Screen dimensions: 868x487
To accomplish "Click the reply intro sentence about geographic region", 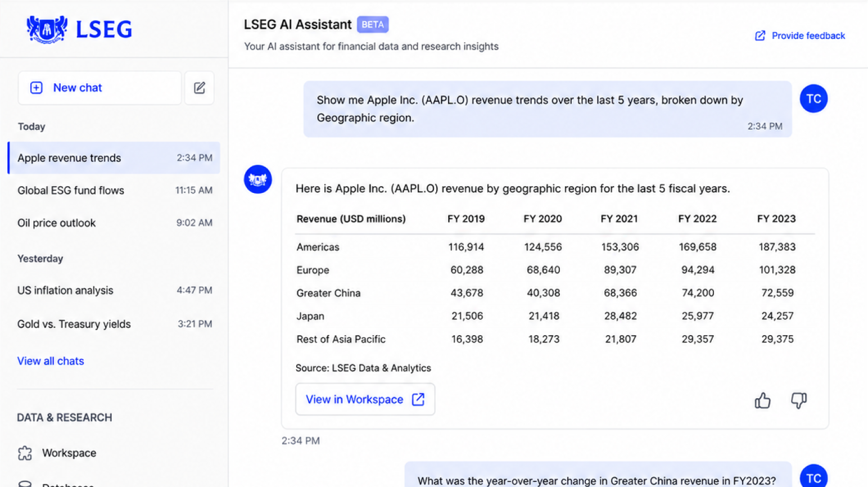I will (513, 189).
